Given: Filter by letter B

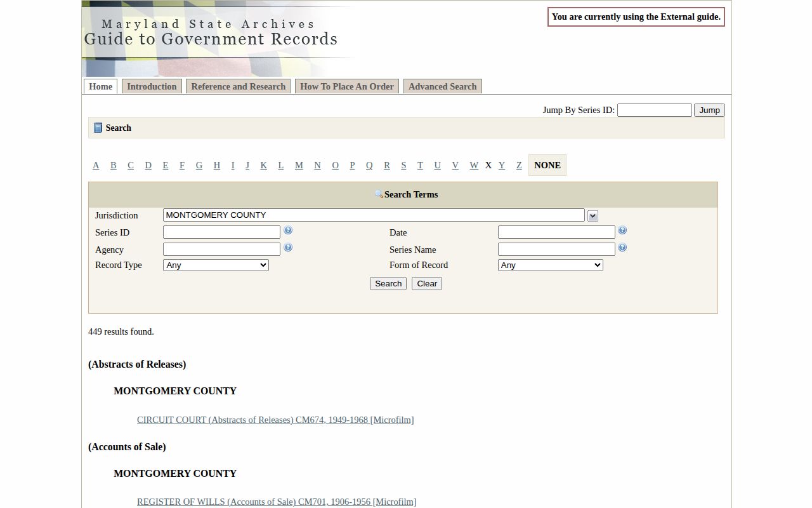Looking at the screenshot, I should (x=114, y=165).
